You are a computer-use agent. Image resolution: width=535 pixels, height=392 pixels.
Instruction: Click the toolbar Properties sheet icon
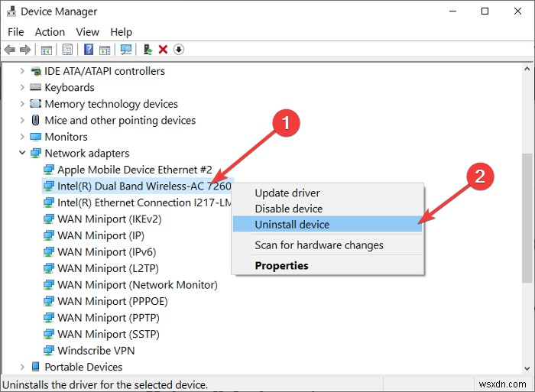(67, 50)
